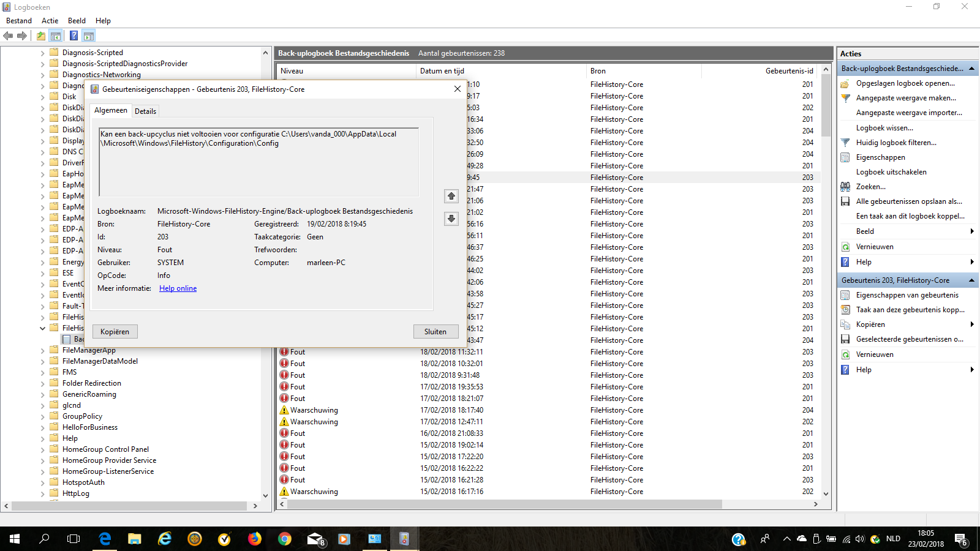Open Huidig logboek filteren action

(x=895, y=143)
